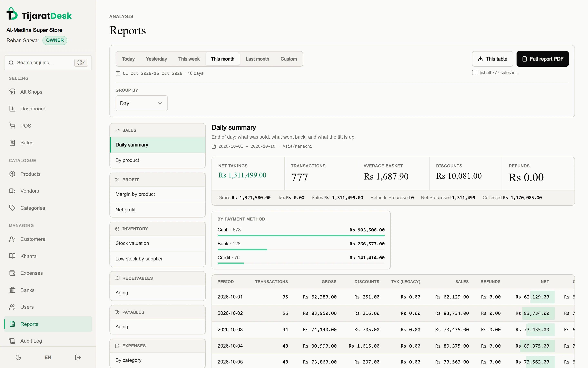Open By product sales report
This screenshot has height=368, width=588.
pos(158,160)
